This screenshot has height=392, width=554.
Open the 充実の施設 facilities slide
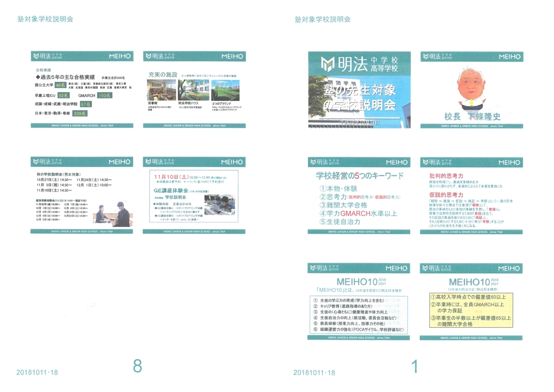(194, 89)
